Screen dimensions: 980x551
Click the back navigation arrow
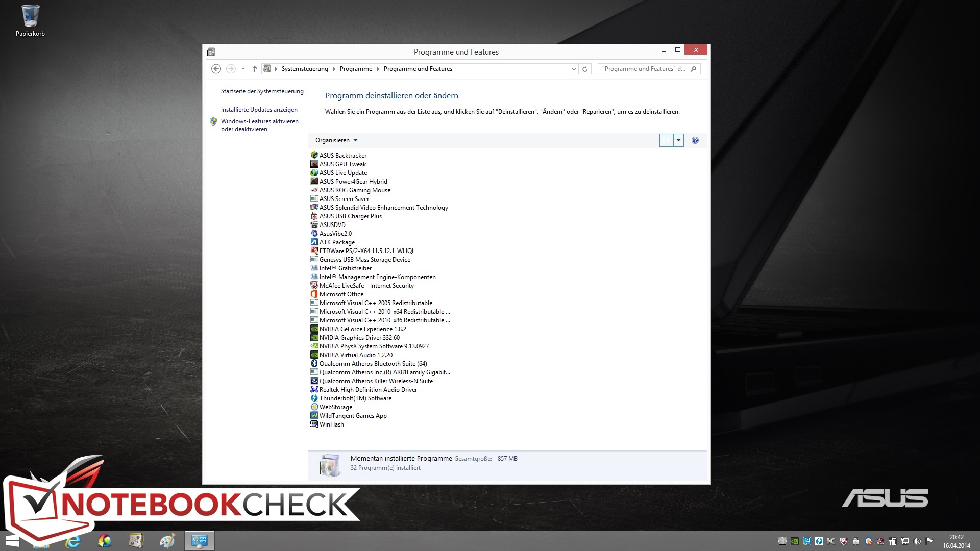point(216,69)
